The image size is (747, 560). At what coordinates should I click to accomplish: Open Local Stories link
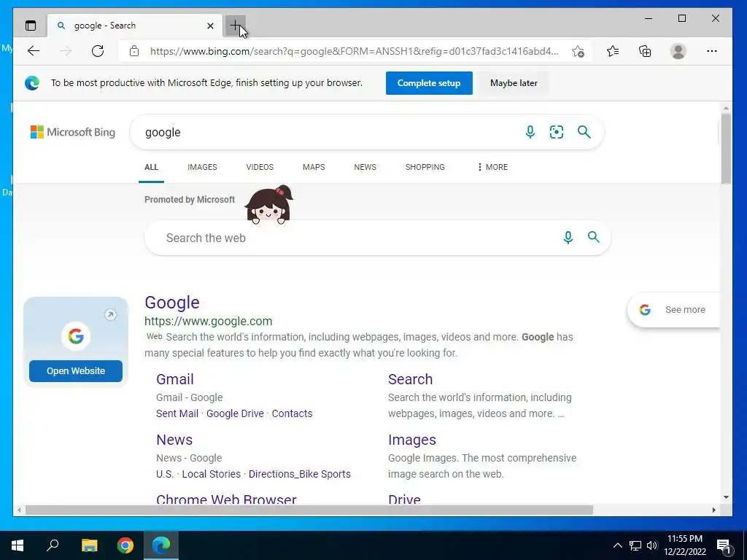[x=211, y=474]
